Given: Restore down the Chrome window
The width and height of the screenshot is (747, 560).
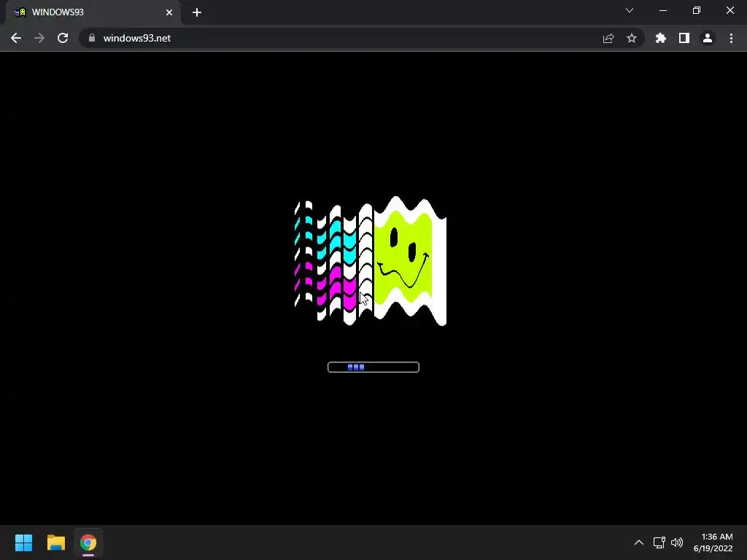Looking at the screenshot, I should pos(697,10).
